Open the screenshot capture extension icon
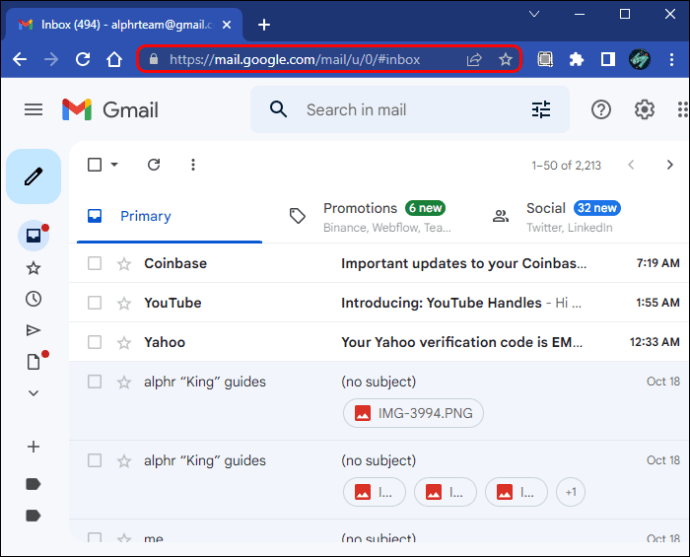The height and width of the screenshot is (557, 690). [x=545, y=59]
